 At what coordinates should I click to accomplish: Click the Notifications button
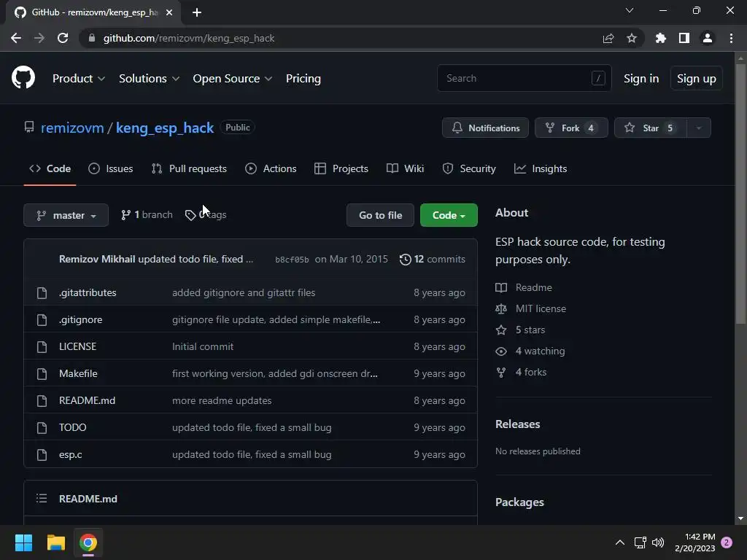[485, 128]
